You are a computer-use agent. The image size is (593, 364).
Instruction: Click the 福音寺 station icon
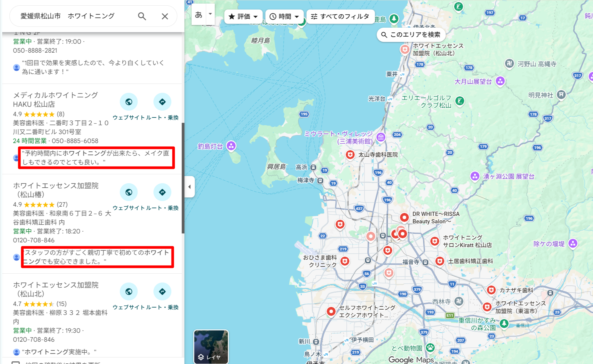425,262
